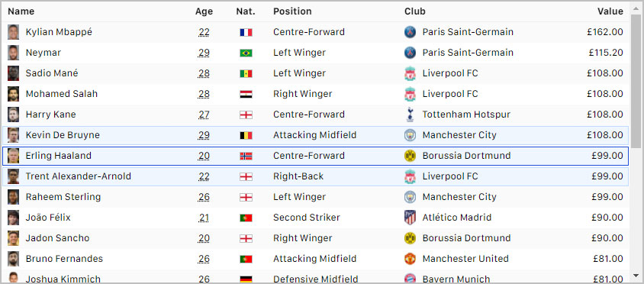Open the Borussia Dortmund link in Sancho's row
This screenshot has height=284, width=644.
[466, 238]
